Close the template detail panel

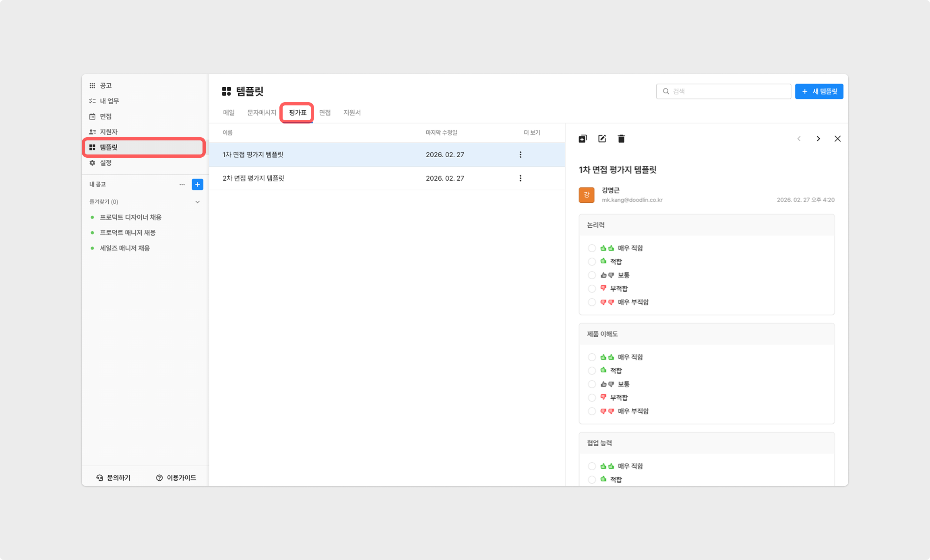point(837,139)
